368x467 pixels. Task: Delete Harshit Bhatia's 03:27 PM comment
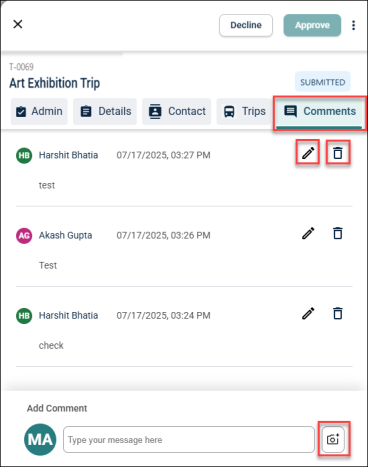(338, 153)
